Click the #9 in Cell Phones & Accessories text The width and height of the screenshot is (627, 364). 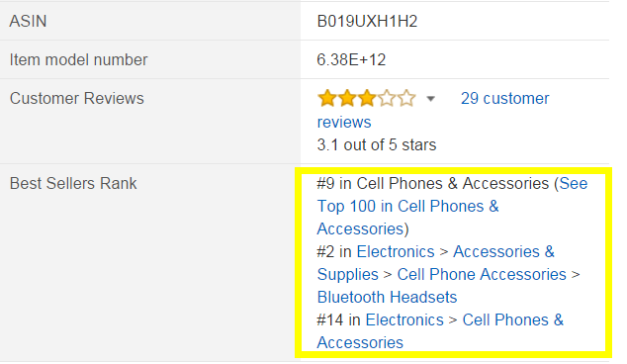(432, 183)
